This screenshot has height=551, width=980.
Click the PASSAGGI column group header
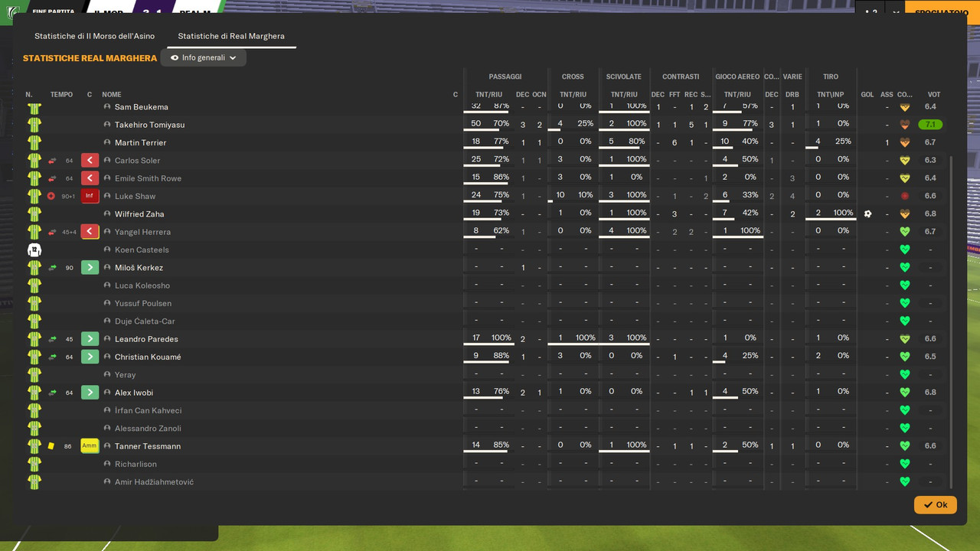(505, 77)
